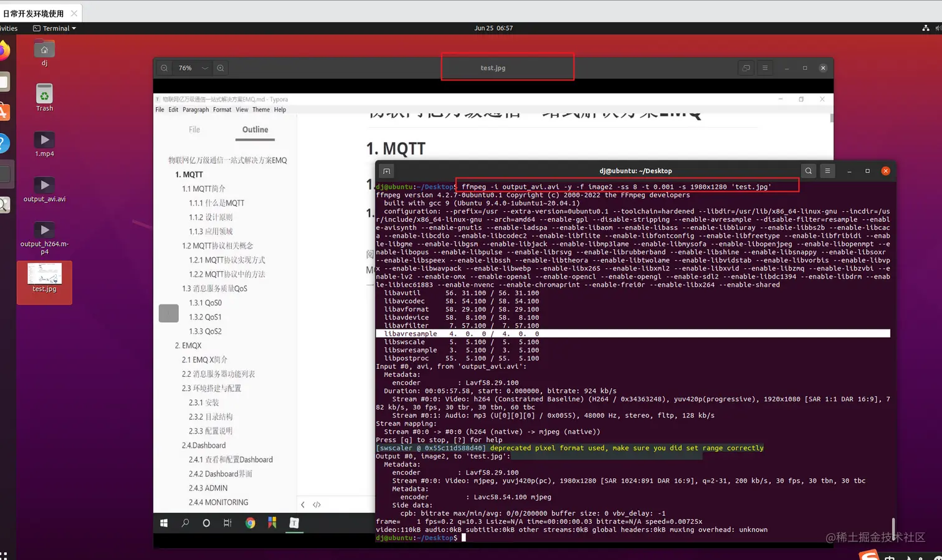Open Task View in pictured taskbar
The height and width of the screenshot is (560, 942).
pos(227,523)
